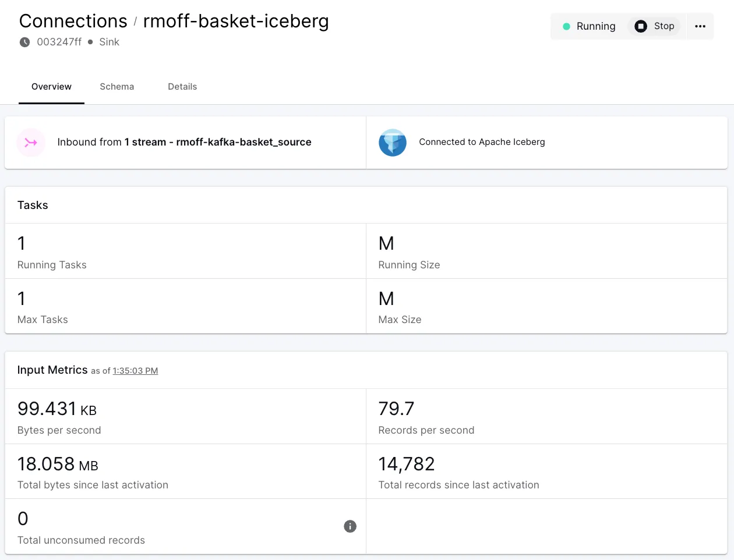
Task: Click the 1:35:03 PM timestamp link
Action: click(135, 371)
